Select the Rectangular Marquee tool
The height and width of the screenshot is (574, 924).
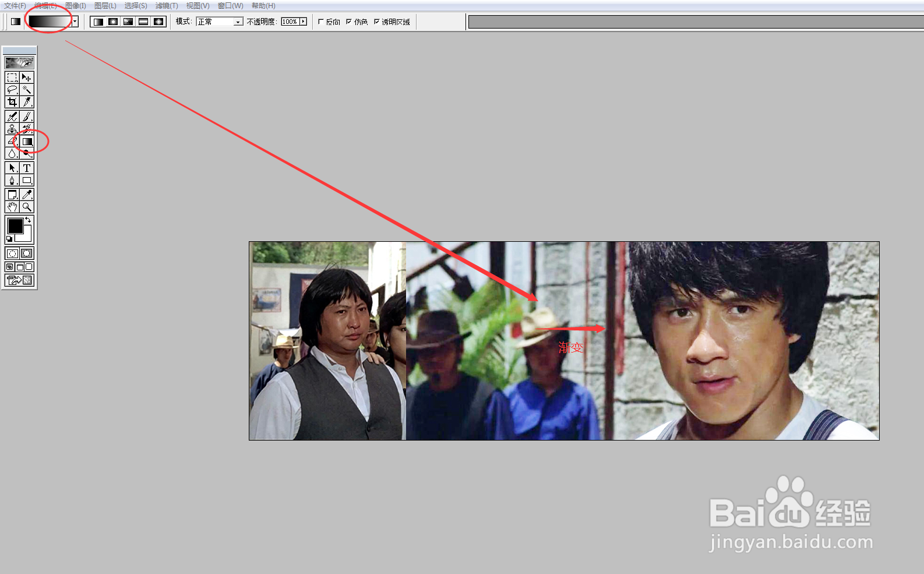click(12, 78)
